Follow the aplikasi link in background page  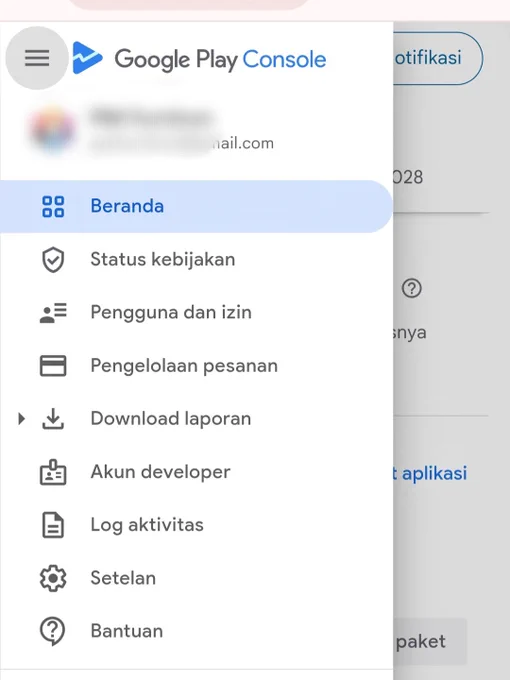click(430, 473)
